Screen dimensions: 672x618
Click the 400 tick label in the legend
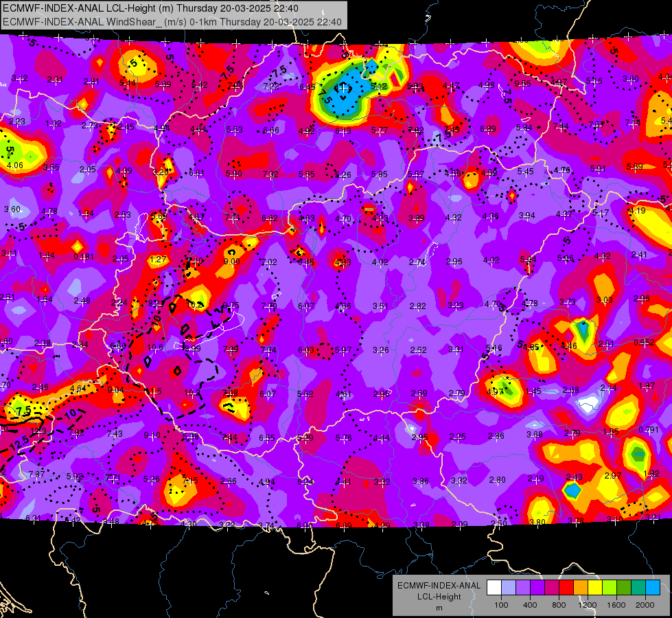pos(530,605)
